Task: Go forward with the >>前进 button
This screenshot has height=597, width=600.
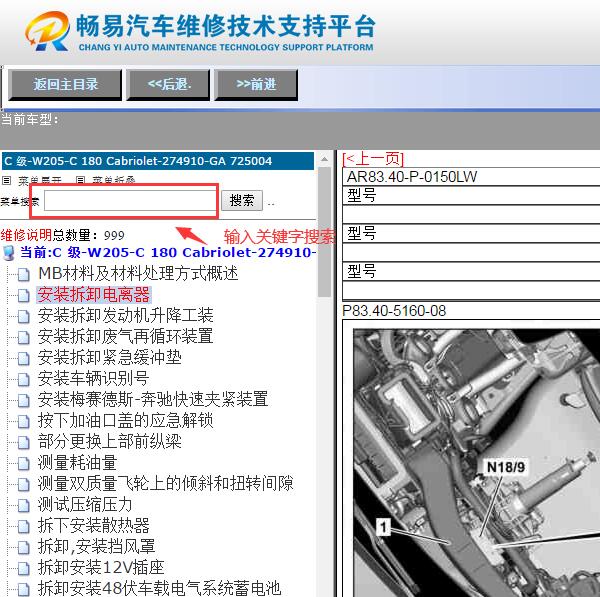Action: pyautogui.click(x=256, y=85)
